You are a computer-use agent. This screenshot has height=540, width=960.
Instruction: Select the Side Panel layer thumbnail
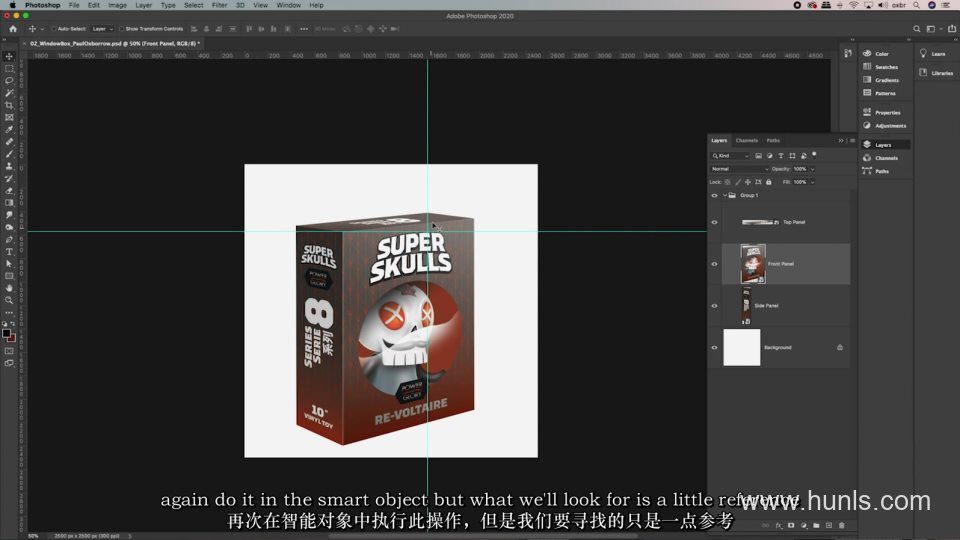coord(746,306)
